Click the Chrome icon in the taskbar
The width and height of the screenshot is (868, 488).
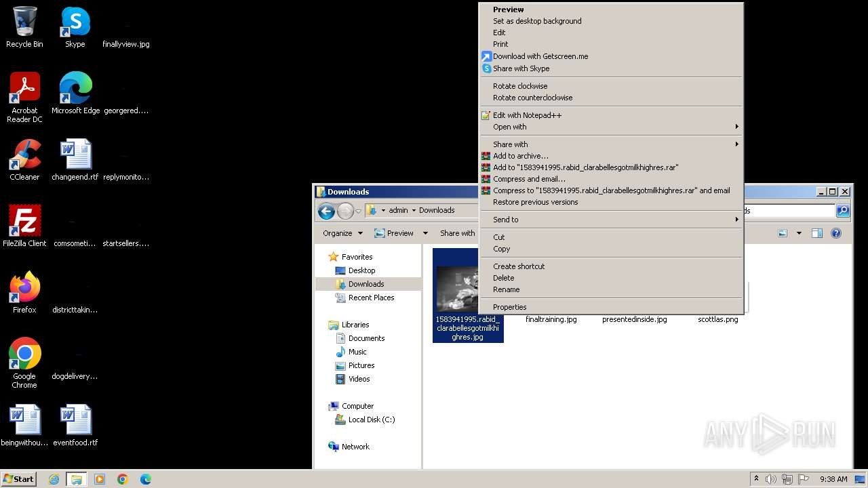coord(123,479)
